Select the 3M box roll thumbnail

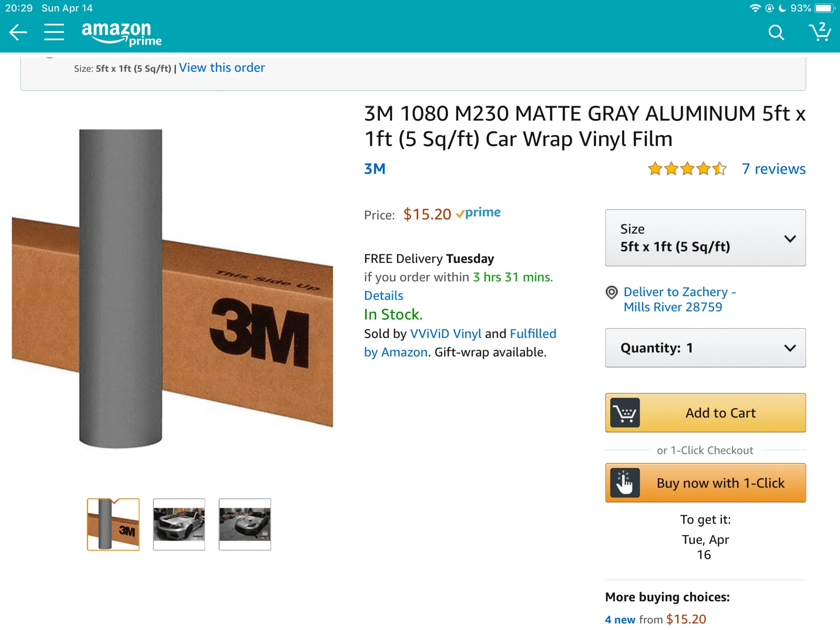[113, 524]
